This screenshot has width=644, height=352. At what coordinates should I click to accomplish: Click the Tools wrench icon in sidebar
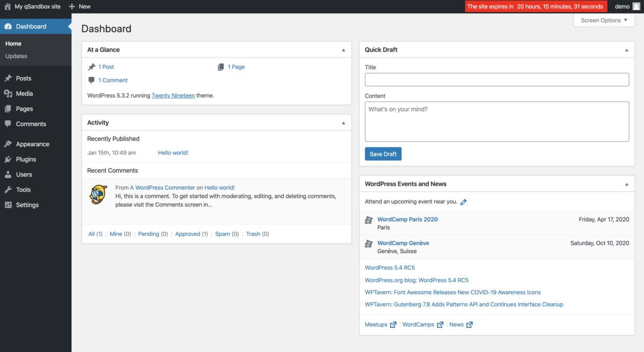8,189
